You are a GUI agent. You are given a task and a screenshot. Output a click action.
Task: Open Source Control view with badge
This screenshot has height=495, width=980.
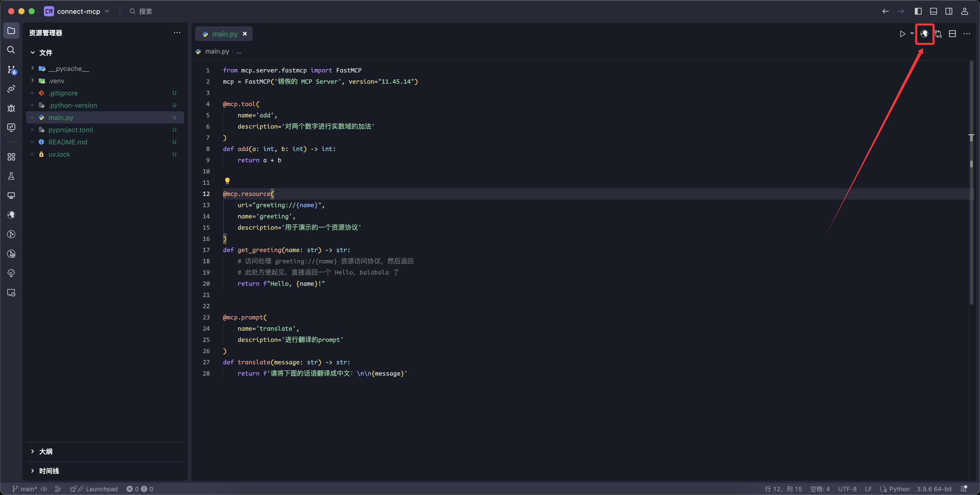pos(11,70)
